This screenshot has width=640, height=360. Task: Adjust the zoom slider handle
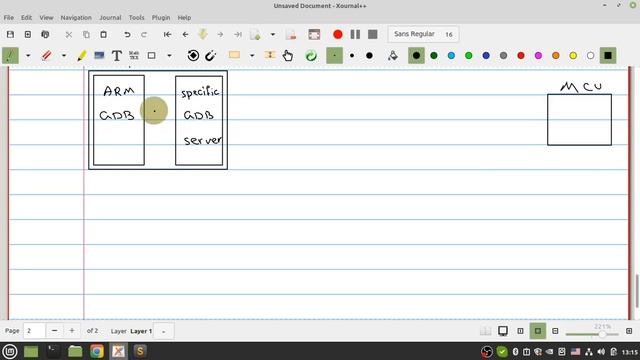602,334
